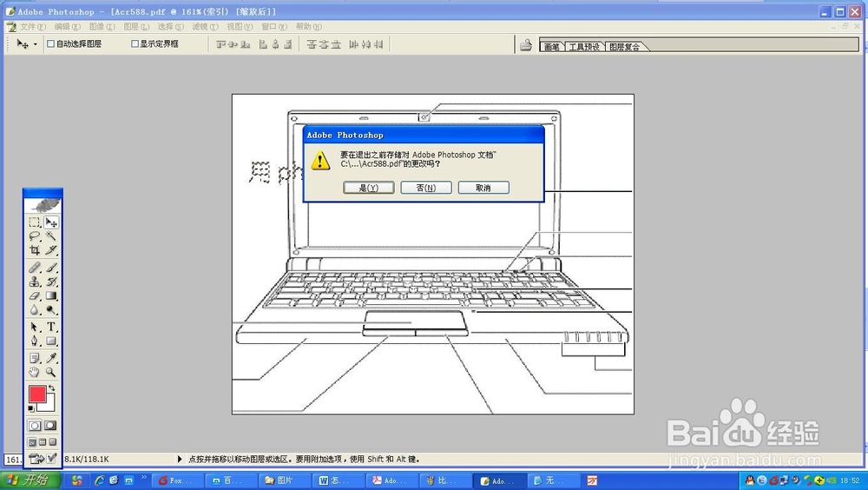Select the Rectangle shape tool

point(51,341)
